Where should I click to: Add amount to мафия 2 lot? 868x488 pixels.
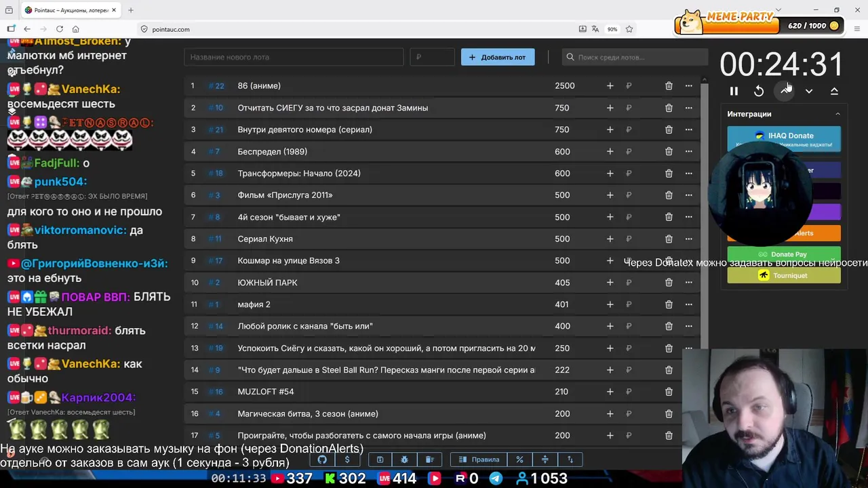click(610, 304)
